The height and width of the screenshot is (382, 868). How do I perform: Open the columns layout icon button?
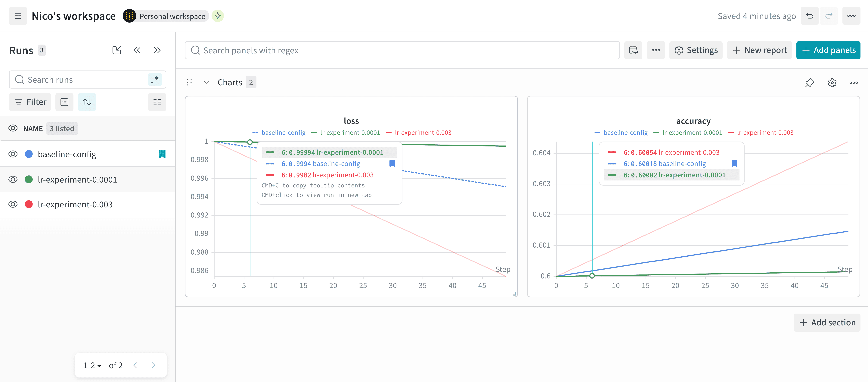(x=157, y=102)
